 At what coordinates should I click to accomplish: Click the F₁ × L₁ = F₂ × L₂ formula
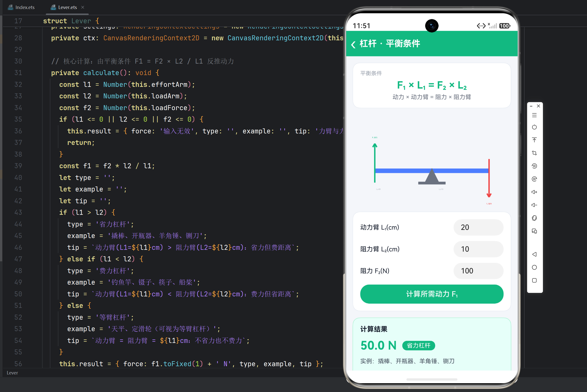click(x=432, y=85)
